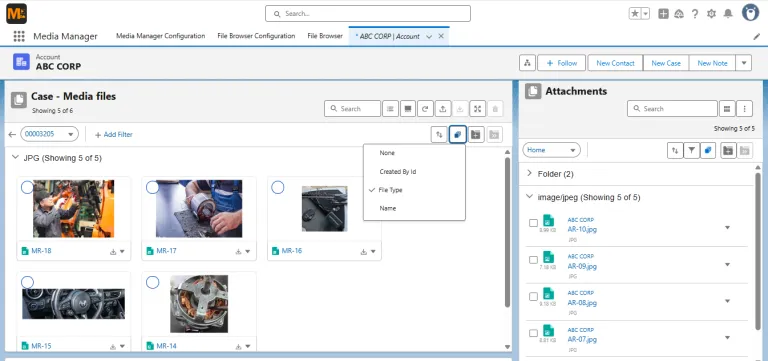768x361 pixels.
Task: Switch to gallery view in Case Media files
Action: pos(408,109)
